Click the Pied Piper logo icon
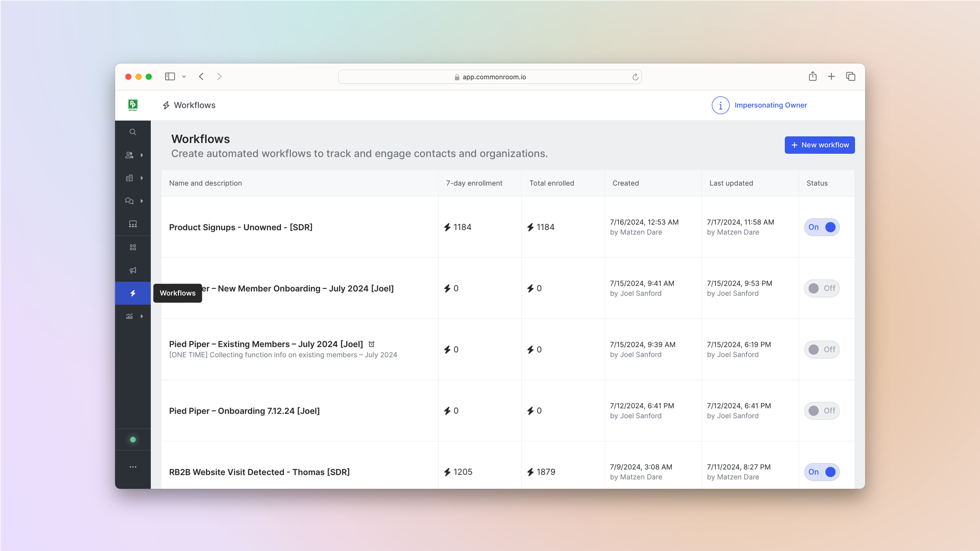Image resolution: width=980 pixels, height=551 pixels. (x=133, y=105)
